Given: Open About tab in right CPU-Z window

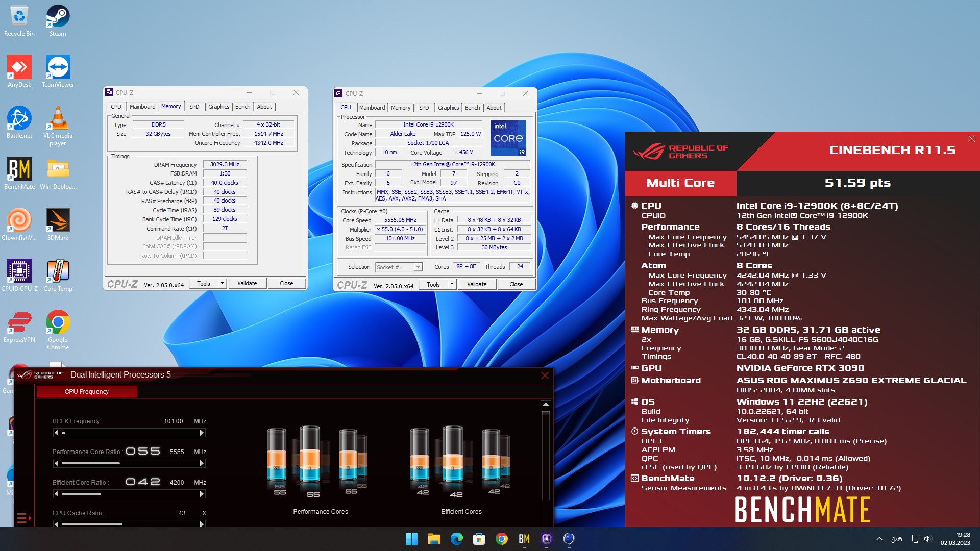Looking at the screenshot, I should click(x=494, y=108).
